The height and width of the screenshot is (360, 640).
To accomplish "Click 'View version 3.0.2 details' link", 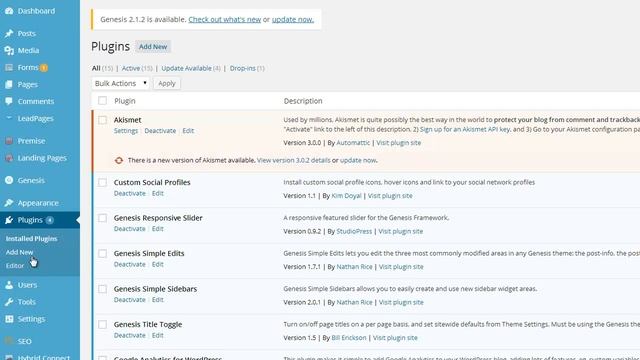I will coord(293,160).
